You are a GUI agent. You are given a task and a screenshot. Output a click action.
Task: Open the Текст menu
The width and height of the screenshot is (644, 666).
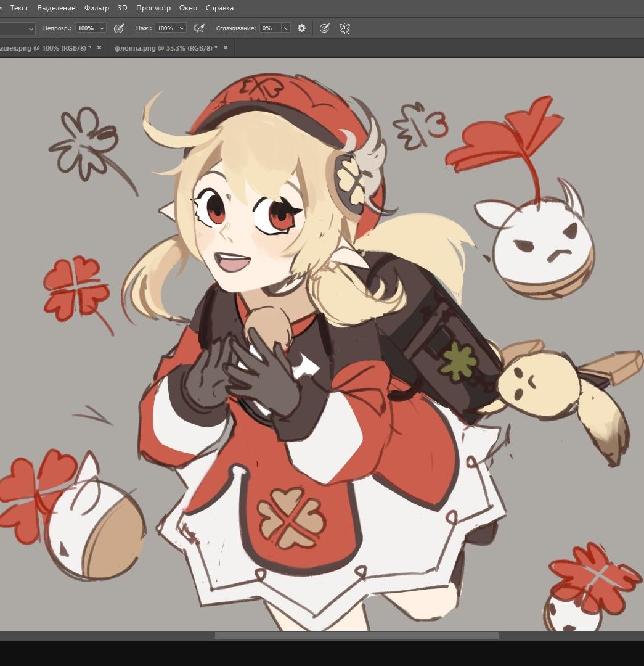(19, 8)
